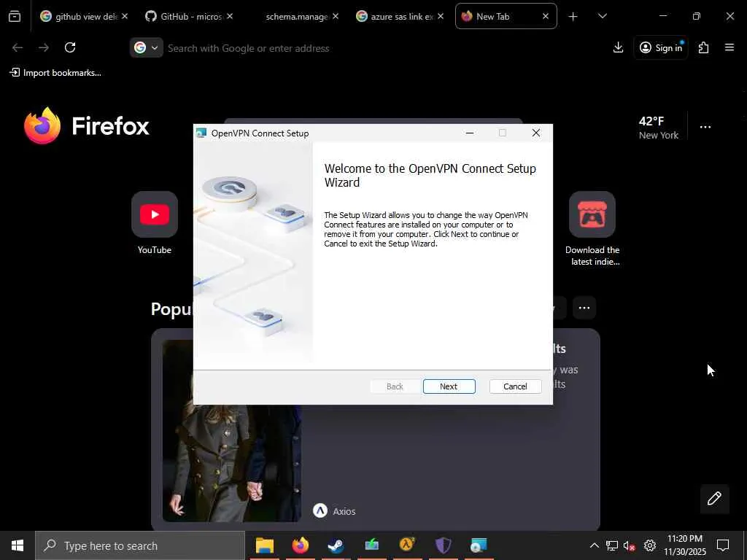Focus the 'Type here to search' taskbar box

(140, 545)
